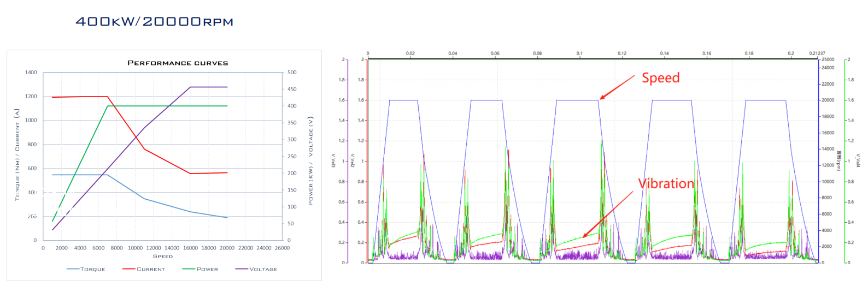Screen dimensions: 868x292
Task: Click the 26000 tick on speed axis
Action: point(282,248)
